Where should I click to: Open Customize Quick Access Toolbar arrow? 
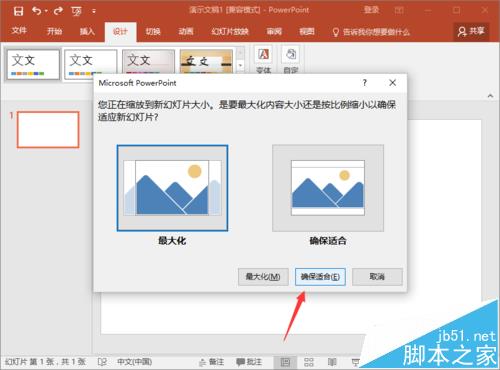94,11
